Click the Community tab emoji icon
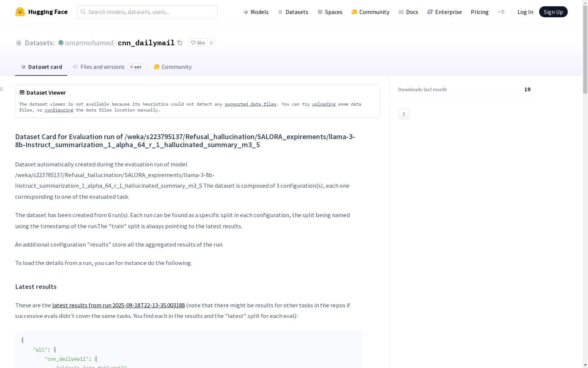 pos(157,67)
